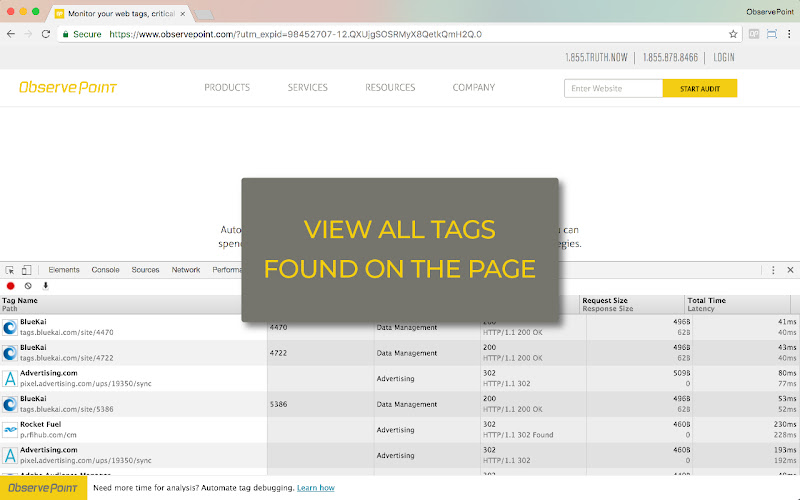Click the Advertising.com icon above BlueKai 5386
The width and height of the screenshot is (800, 500).
click(x=10, y=379)
